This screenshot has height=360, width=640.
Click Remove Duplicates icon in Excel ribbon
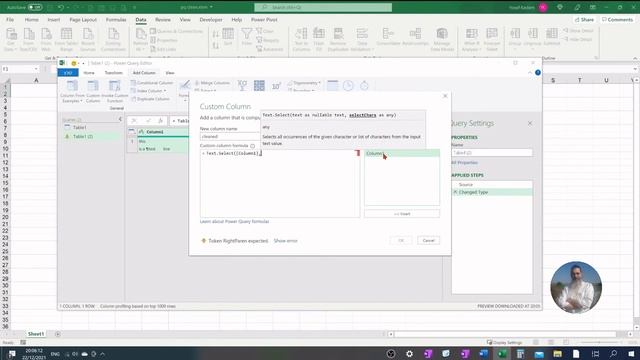click(338, 40)
